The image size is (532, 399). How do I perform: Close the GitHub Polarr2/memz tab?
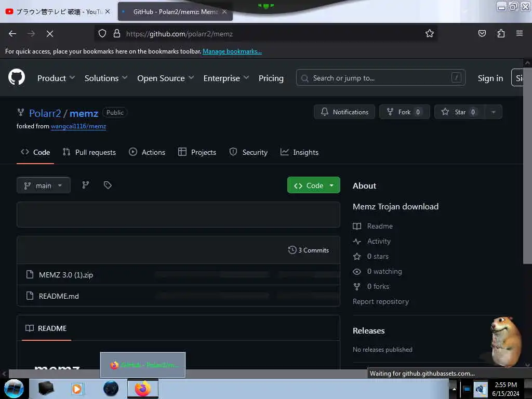(224, 11)
